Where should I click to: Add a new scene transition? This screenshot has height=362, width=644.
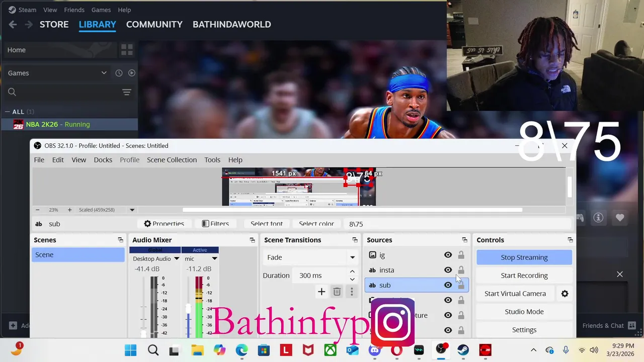coord(321,292)
